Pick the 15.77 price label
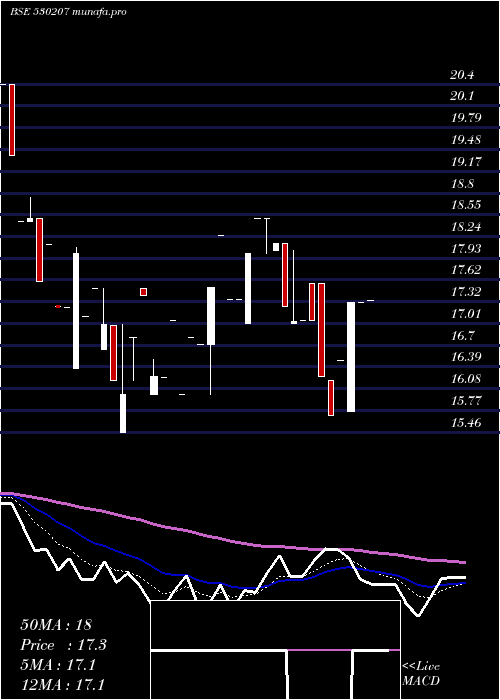 [466, 400]
